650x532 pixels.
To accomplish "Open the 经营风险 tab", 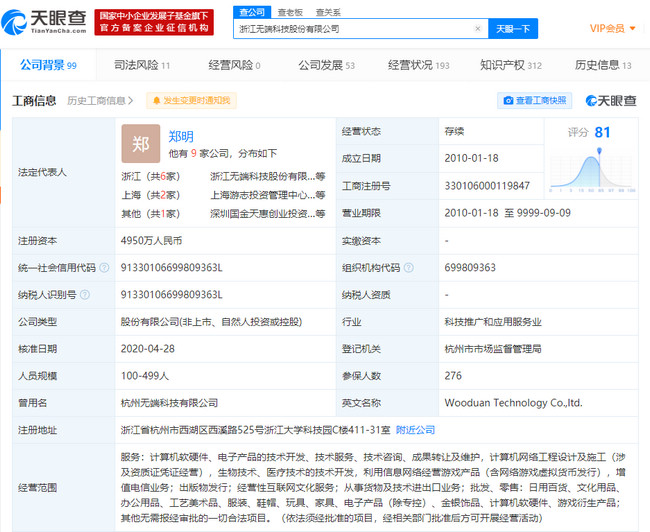I will click(234, 65).
